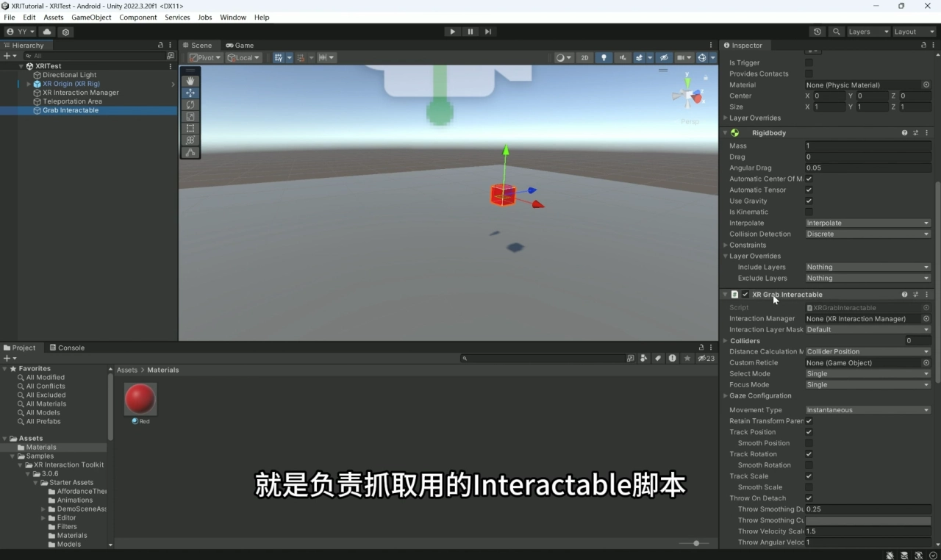Open the GameObject menu
Screen dimensions: 941x560
92,17
